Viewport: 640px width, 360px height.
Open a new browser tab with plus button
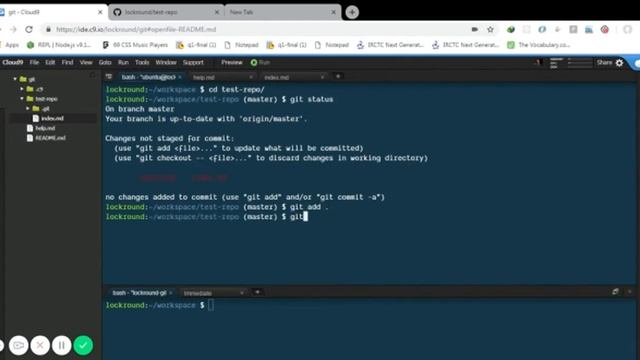[352, 12]
